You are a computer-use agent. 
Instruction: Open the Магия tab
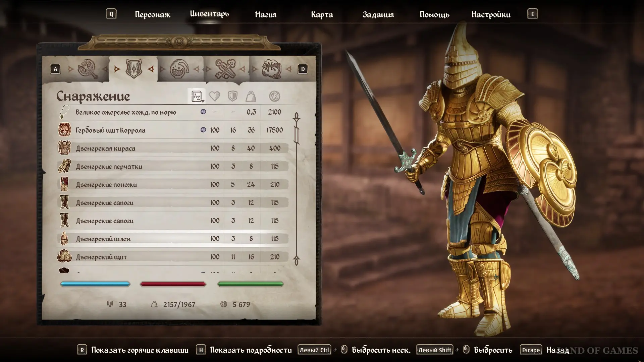coord(266,14)
